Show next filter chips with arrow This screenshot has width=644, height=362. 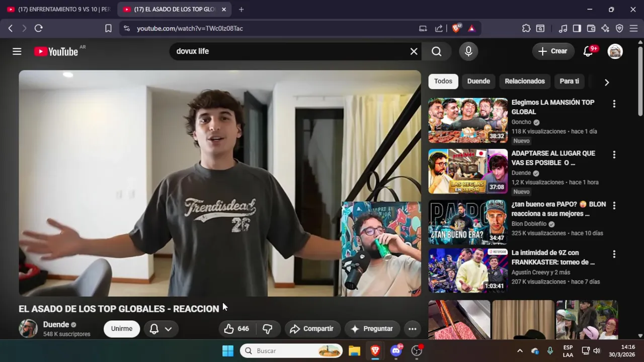(x=607, y=82)
